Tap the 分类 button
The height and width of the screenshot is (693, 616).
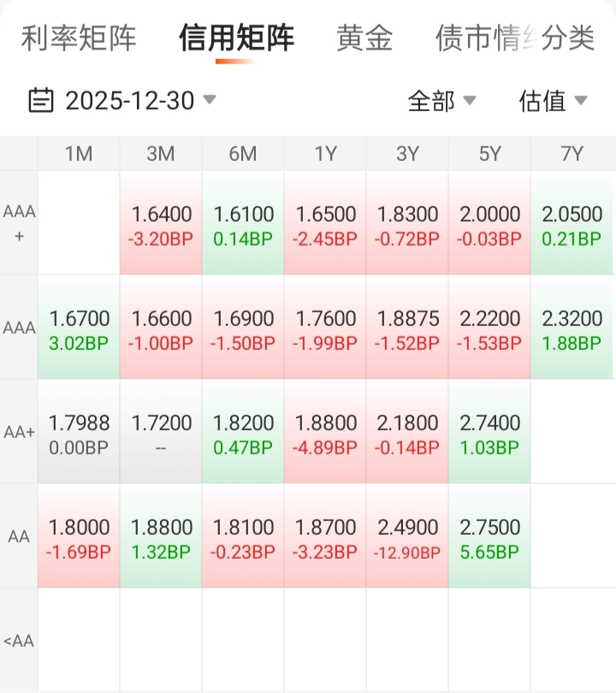click(569, 38)
